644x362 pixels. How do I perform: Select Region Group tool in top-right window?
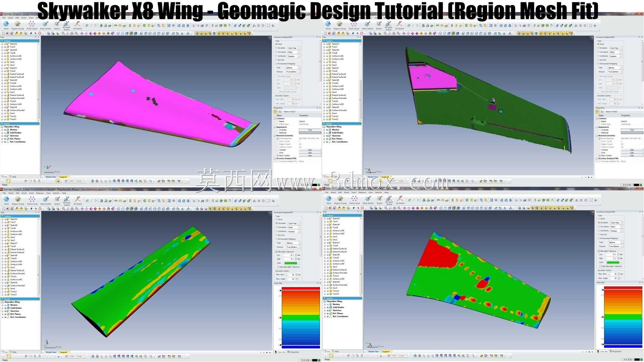pyautogui.click(x=340, y=25)
